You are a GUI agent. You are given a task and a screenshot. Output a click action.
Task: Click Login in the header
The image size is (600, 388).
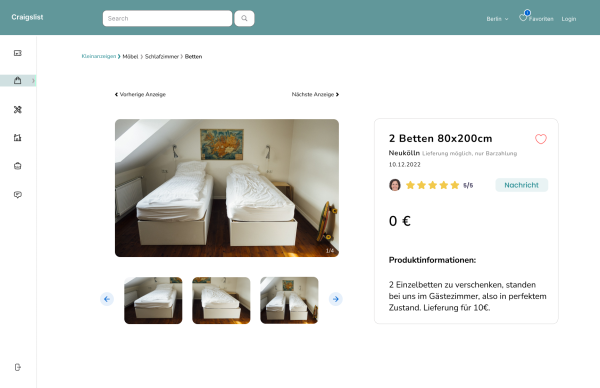tap(569, 19)
